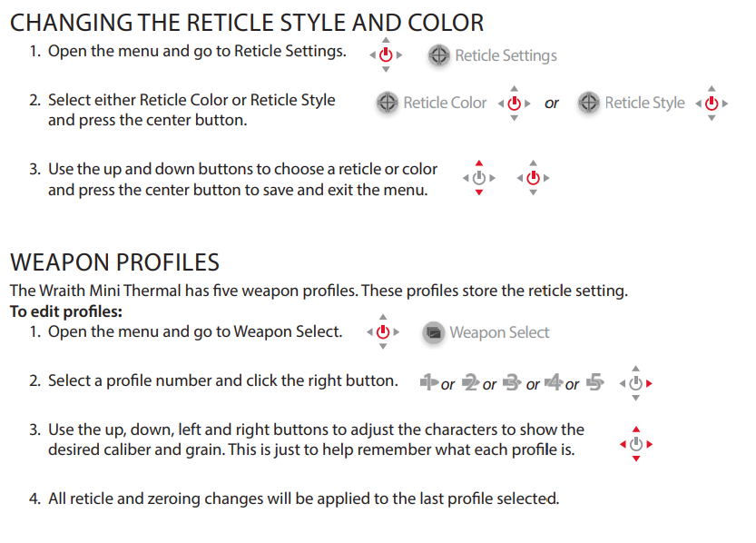Viewport: 756px width, 543px height.
Task: Click the Reticle Settings label text
Action: (x=506, y=55)
